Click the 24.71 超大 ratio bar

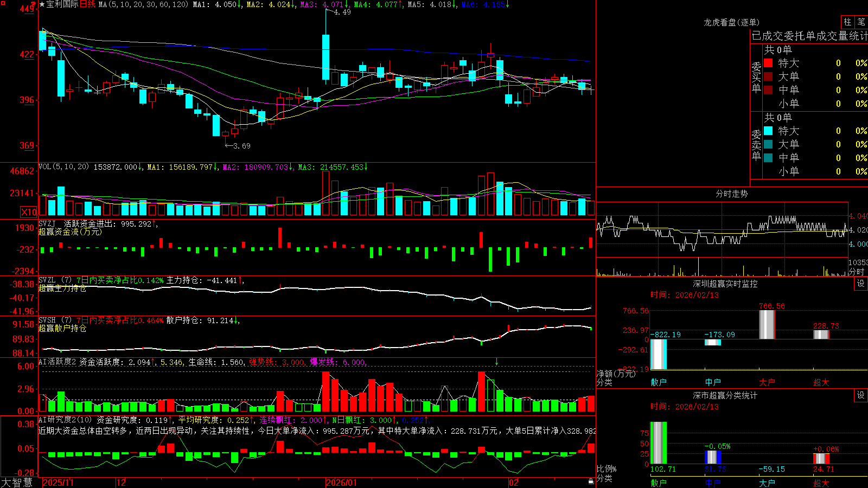[821, 459]
